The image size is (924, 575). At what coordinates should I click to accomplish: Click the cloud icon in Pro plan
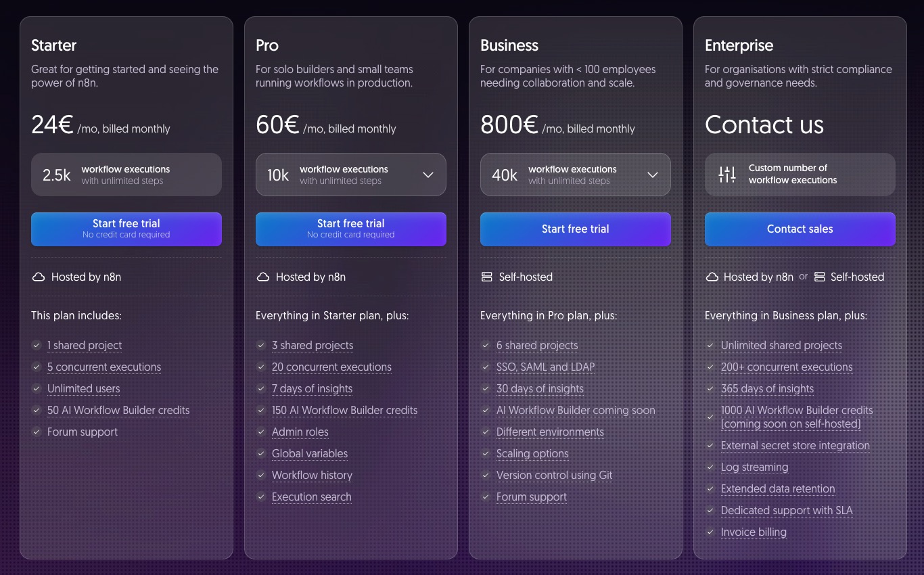(263, 277)
